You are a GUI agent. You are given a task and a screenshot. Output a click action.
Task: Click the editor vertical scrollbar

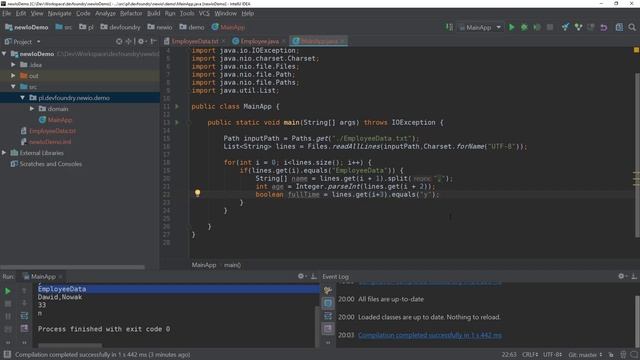coord(637,155)
